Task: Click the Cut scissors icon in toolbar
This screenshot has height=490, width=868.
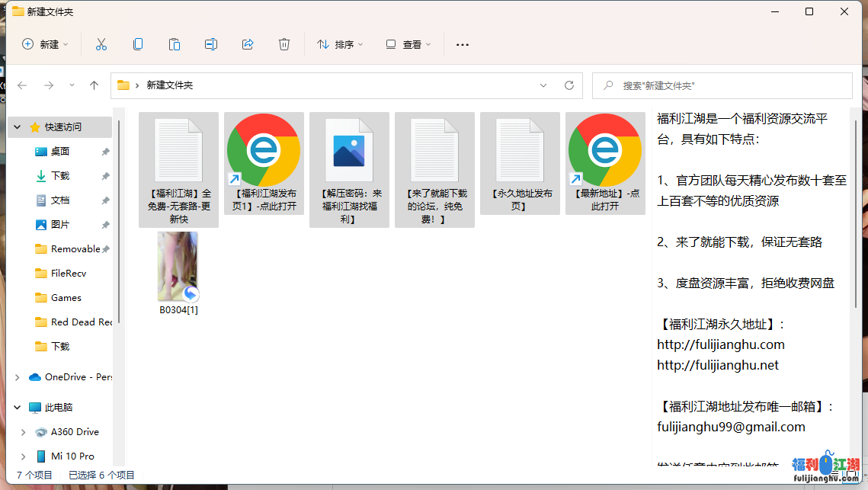Action: tap(101, 44)
